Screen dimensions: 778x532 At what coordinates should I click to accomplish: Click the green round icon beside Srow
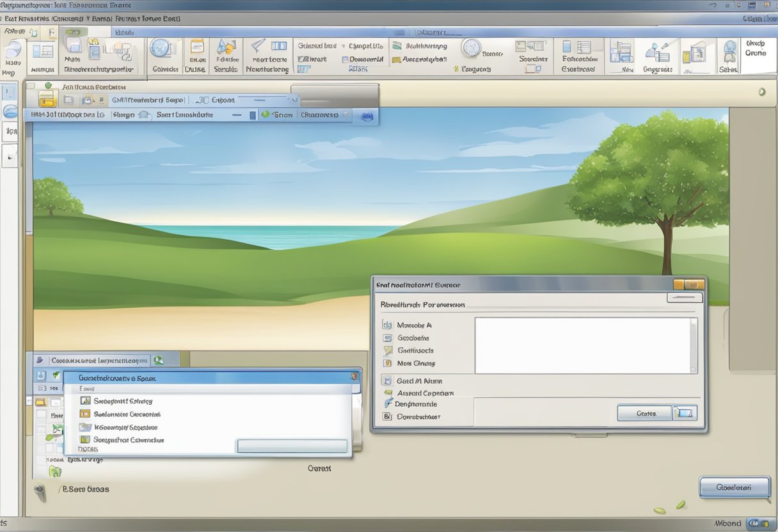click(266, 115)
